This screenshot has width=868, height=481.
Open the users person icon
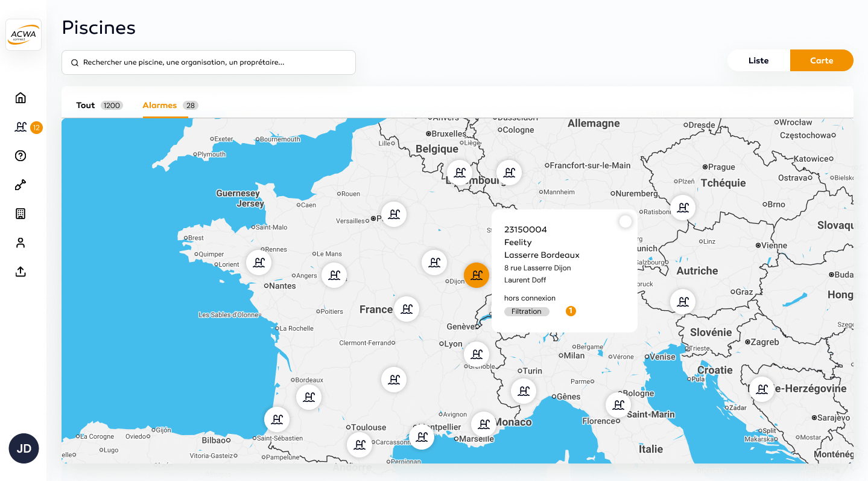coord(21,243)
